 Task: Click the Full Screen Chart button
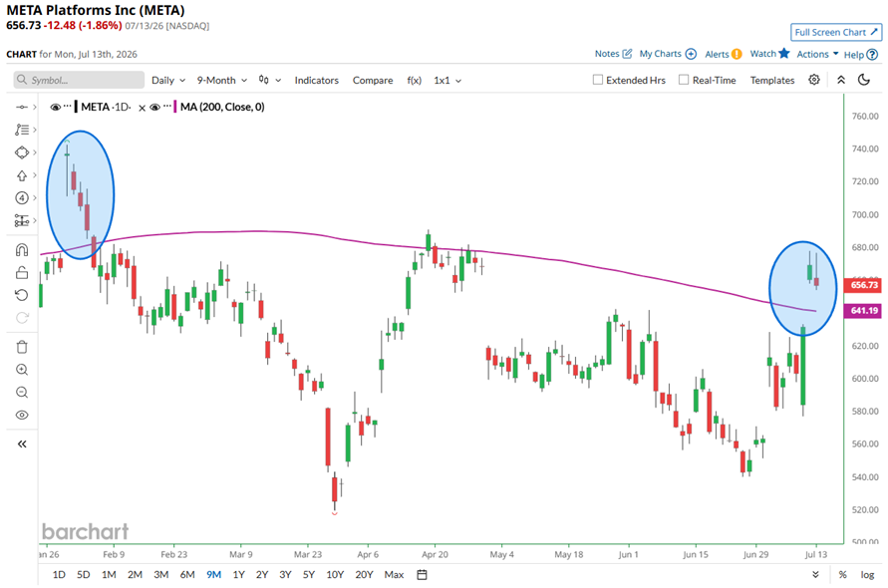click(x=836, y=32)
